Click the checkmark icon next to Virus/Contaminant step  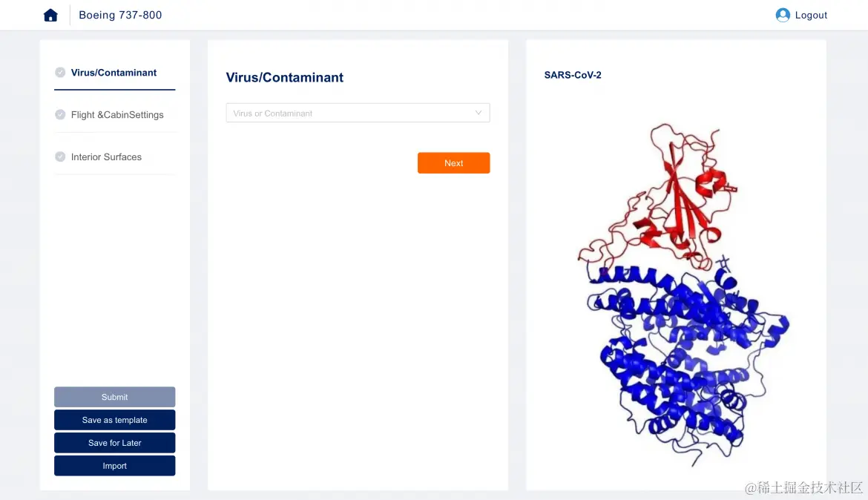(60, 73)
